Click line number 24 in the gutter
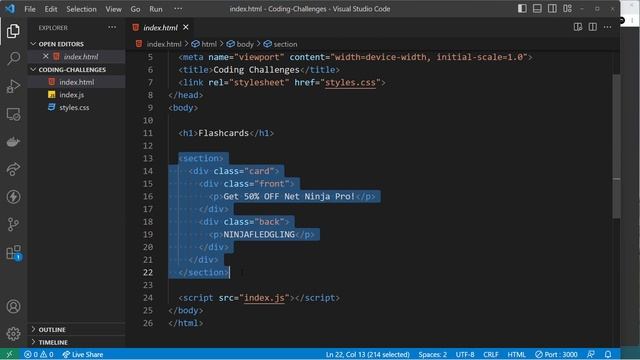The width and height of the screenshot is (640, 360). coord(148,298)
